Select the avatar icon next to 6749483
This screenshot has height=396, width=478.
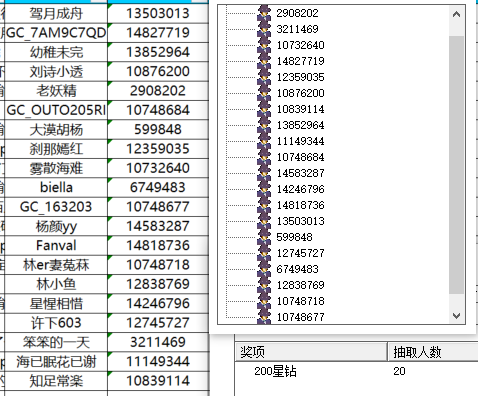pos(264,269)
